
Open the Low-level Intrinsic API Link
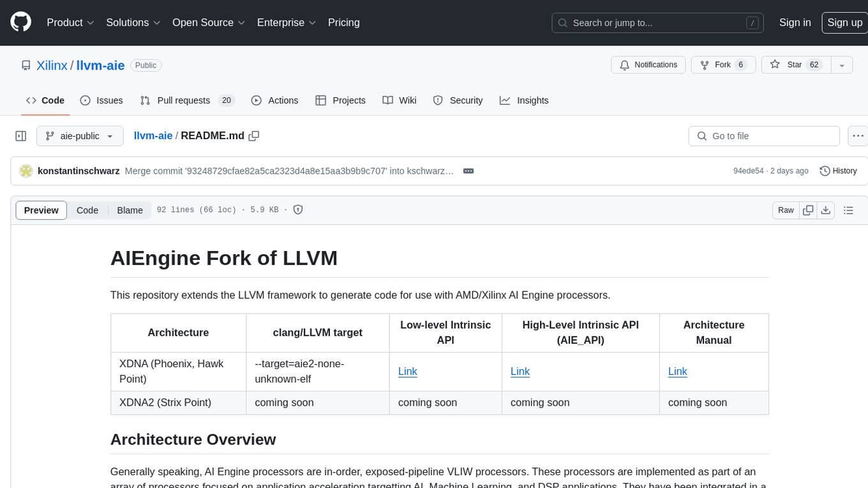click(x=408, y=371)
